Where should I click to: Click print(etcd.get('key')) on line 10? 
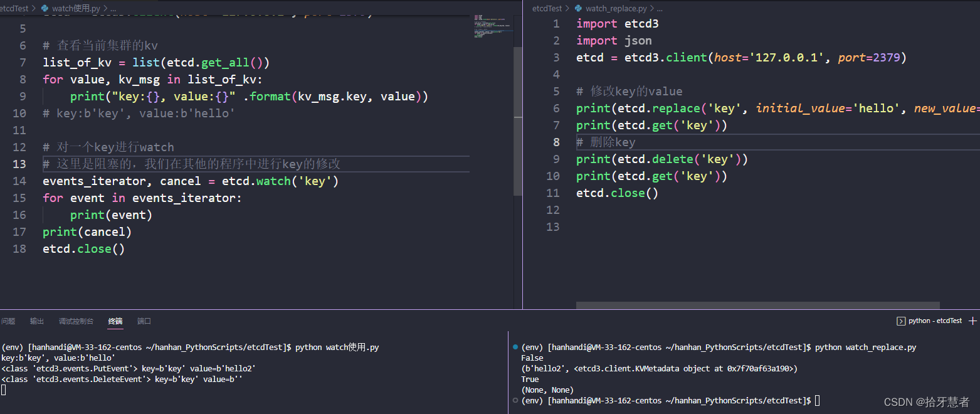click(651, 176)
